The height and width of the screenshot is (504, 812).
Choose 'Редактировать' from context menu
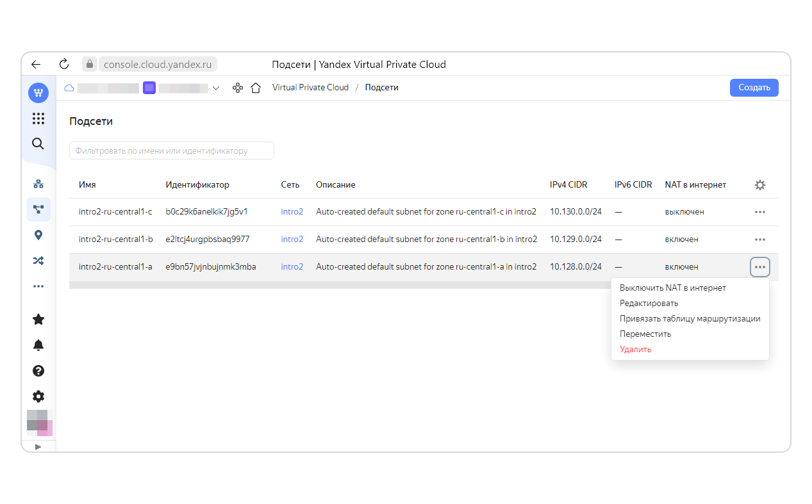[x=649, y=304]
